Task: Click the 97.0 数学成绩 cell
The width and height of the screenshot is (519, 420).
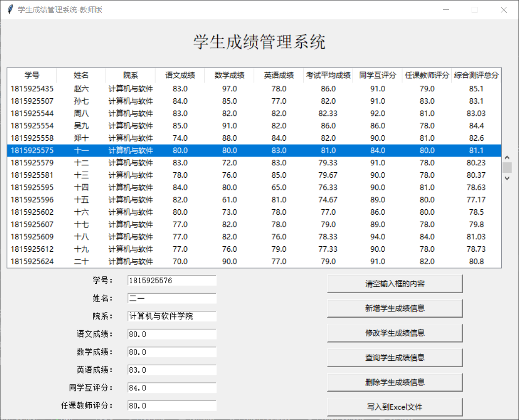Action: [x=230, y=89]
